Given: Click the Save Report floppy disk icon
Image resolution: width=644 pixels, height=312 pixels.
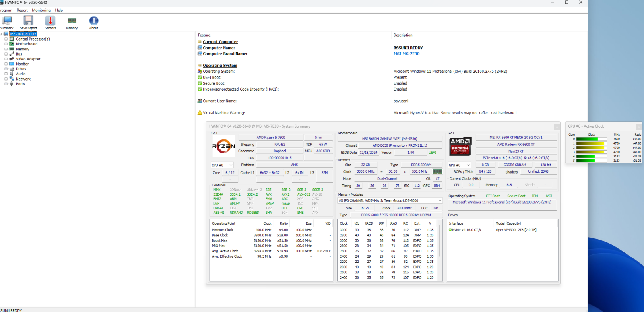Looking at the screenshot, I should [28, 21].
